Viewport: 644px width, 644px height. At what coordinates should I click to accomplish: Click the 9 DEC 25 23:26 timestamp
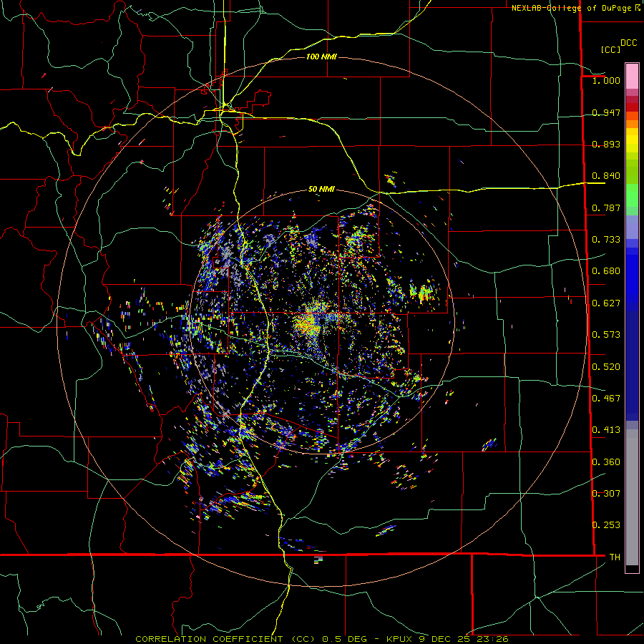(x=464, y=639)
